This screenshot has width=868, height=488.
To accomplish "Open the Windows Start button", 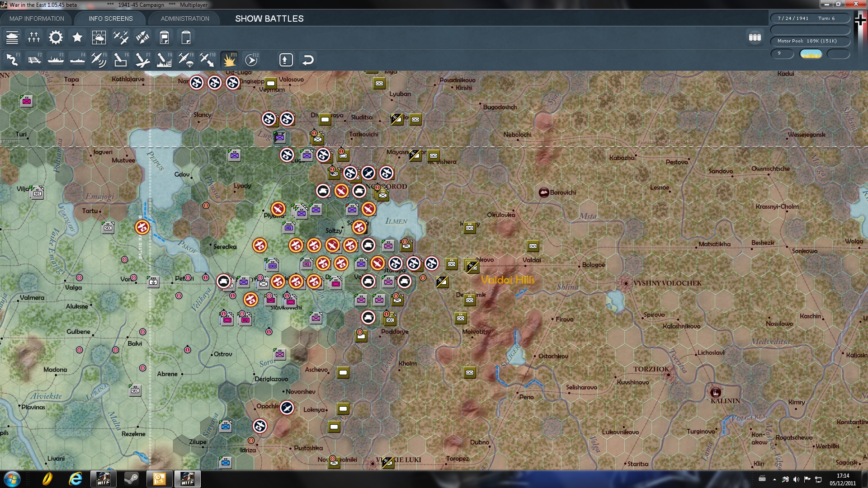I will (12, 479).
